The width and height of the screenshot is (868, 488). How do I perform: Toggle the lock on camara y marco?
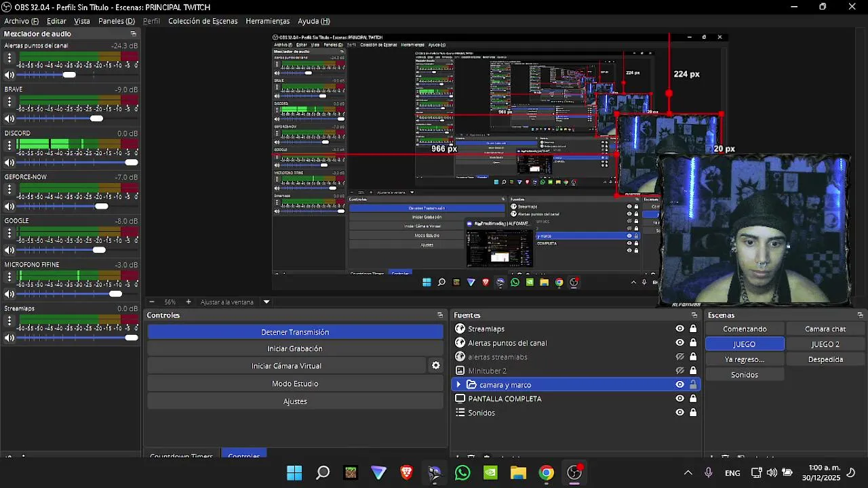(693, 384)
